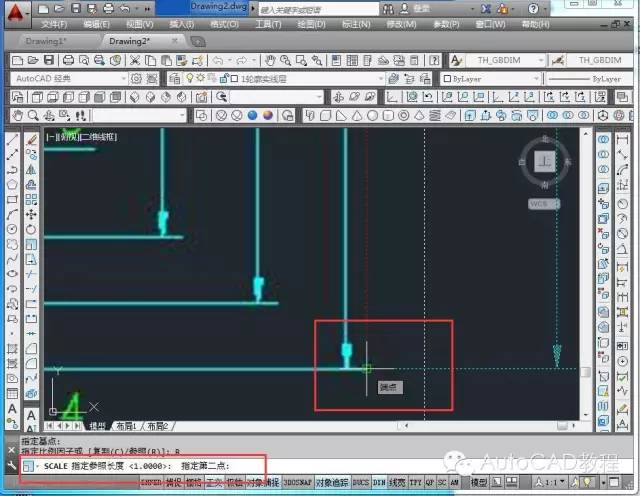Open the layer list dropdown
Image resolution: width=640 pixels, height=496 pixels.
click(380, 78)
